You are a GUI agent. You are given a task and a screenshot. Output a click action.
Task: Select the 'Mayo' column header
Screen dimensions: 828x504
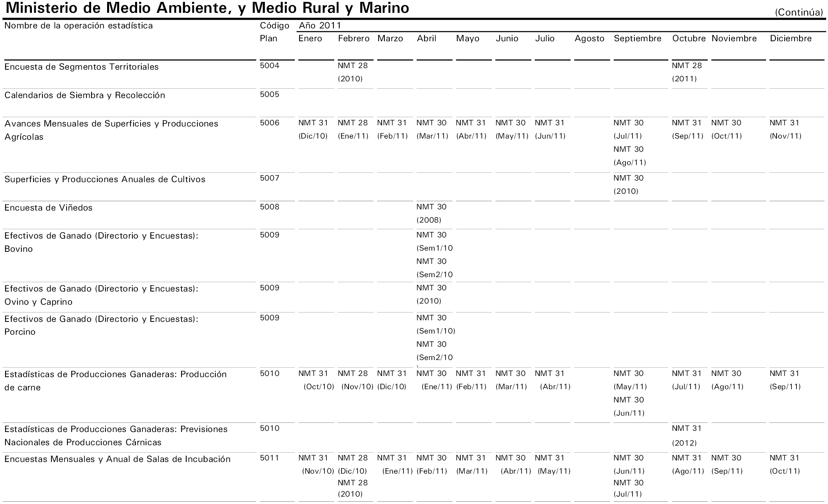pyautogui.click(x=468, y=39)
